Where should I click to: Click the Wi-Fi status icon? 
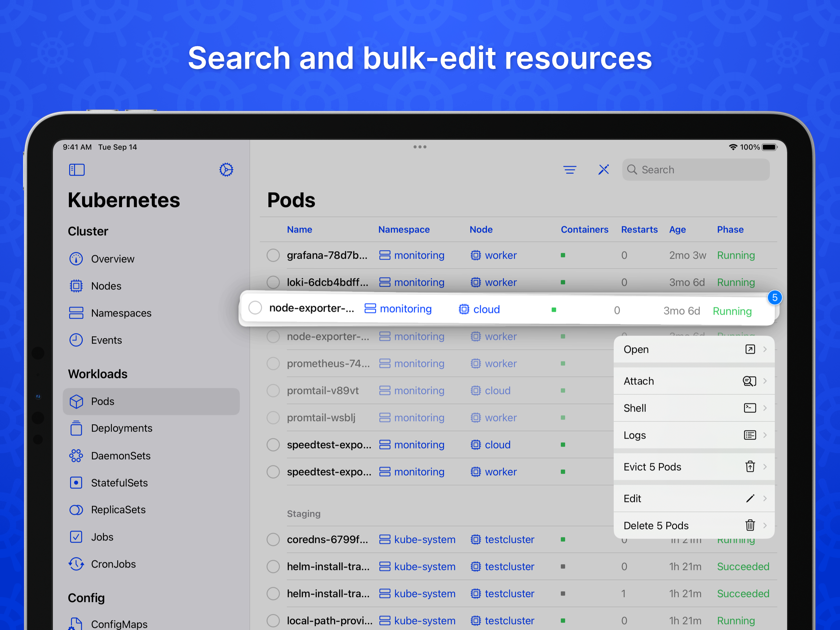pos(733,147)
